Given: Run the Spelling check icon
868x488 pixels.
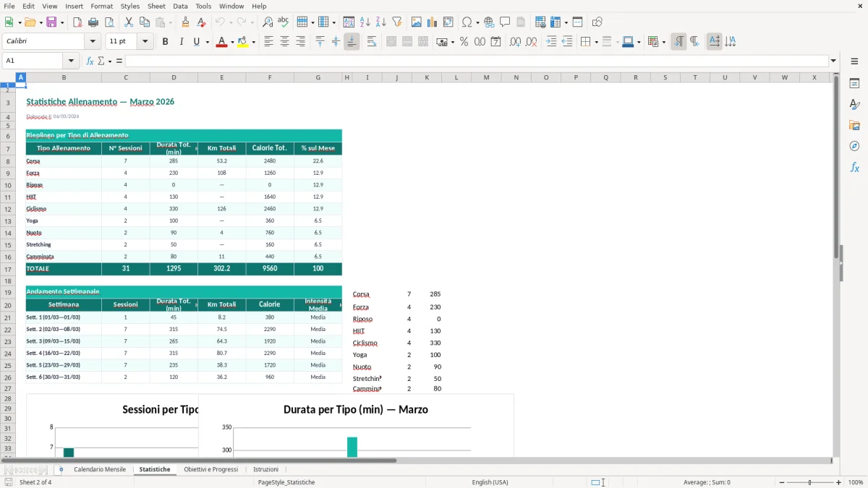Looking at the screenshot, I should click(284, 22).
